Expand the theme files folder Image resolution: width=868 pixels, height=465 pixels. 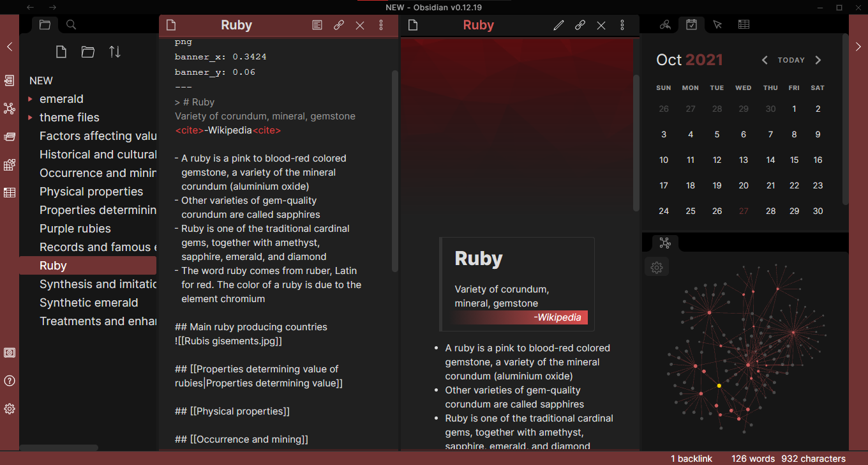click(30, 118)
